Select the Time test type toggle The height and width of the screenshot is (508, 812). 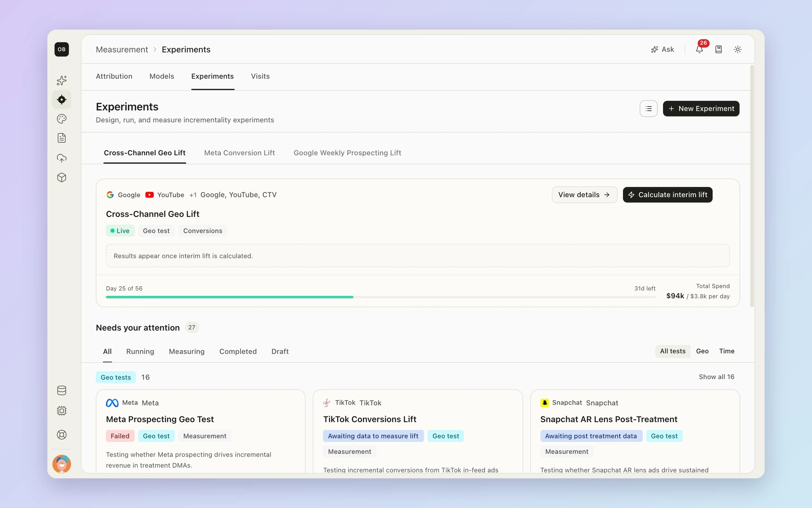[727, 351]
